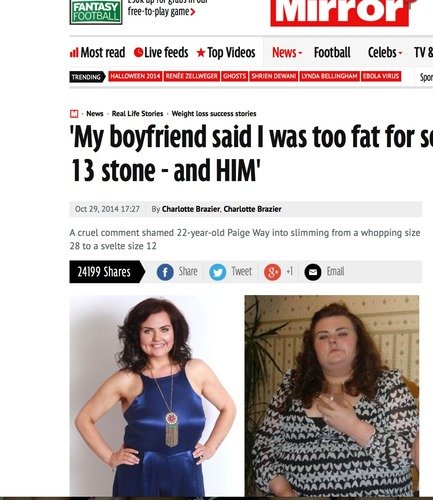Image resolution: width=433 pixels, height=500 pixels.
Task: Expand the Celebs dropdown menu
Action: coord(385,52)
